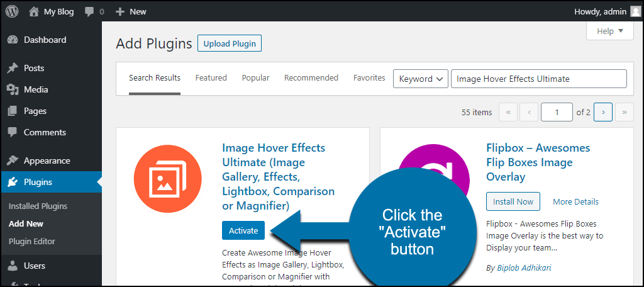This screenshot has height=287, width=644.
Task: Click the admin avatar icon
Action: click(635, 11)
